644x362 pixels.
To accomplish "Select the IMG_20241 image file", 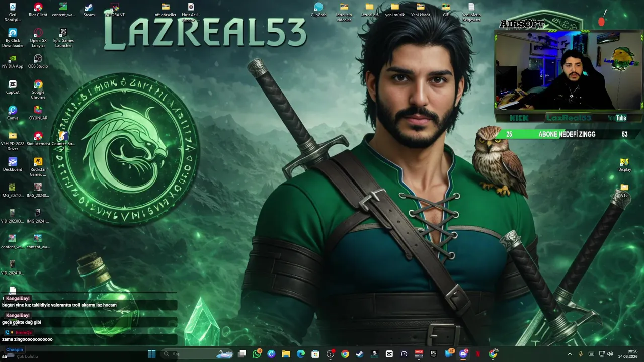I will click(38, 216).
